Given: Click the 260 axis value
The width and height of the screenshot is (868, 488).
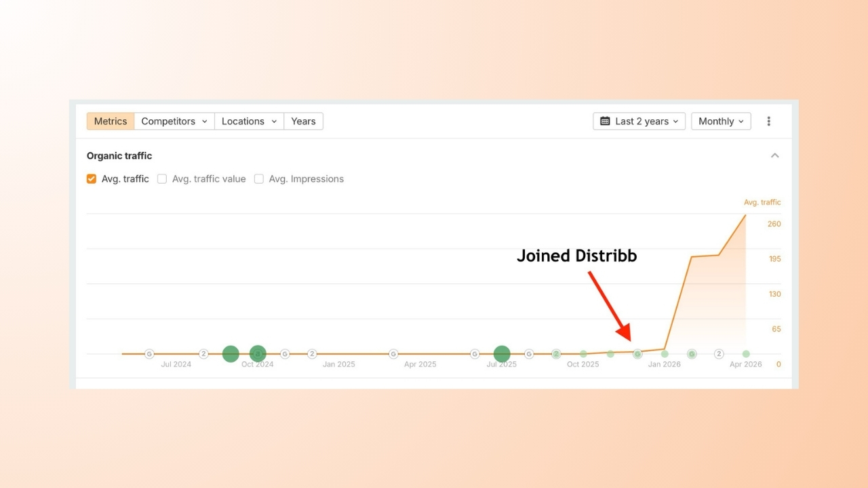Looking at the screenshot, I should click(774, 224).
